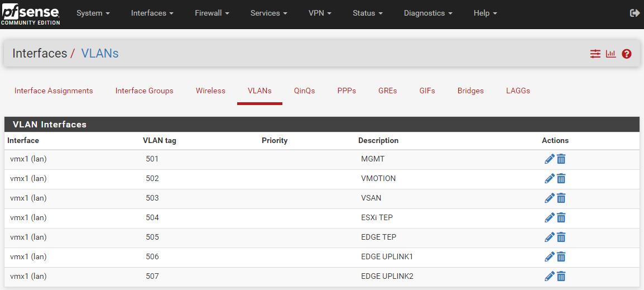
Task: Open the Firewall dropdown menu
Action: click(212, 13)
